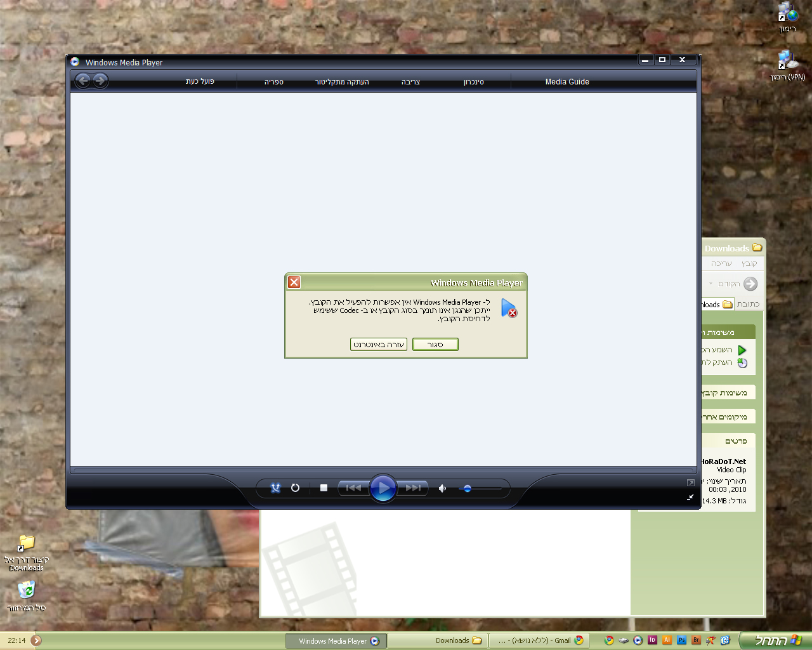Launch Illustrator from quick launch
The image size is (812, 650).
667,640
